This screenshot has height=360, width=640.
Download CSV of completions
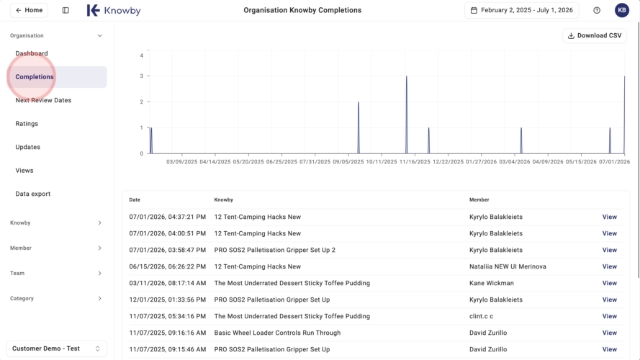(x=594, y=36)
